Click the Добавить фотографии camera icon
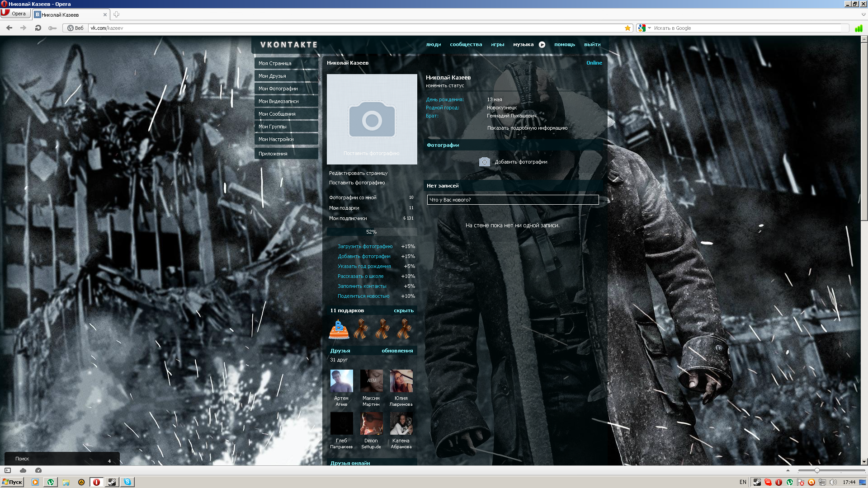This screenshot has width=868, height=488. (x=484, y=162)
